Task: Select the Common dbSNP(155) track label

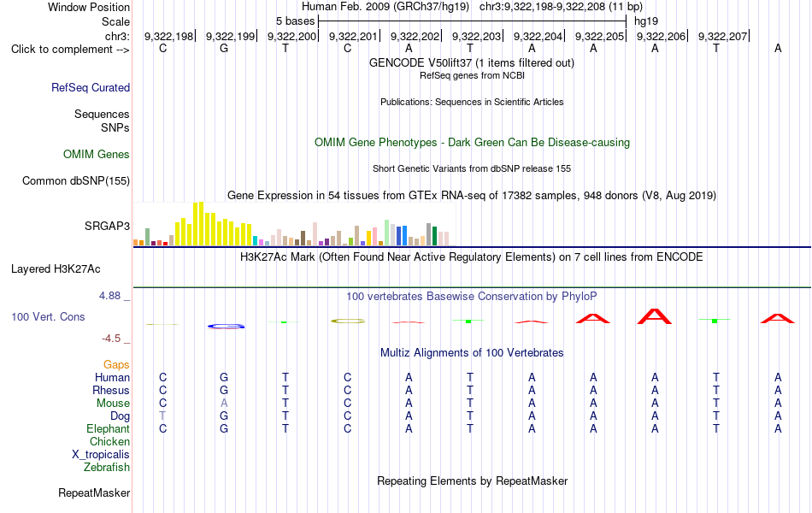Action: (76, 181)
